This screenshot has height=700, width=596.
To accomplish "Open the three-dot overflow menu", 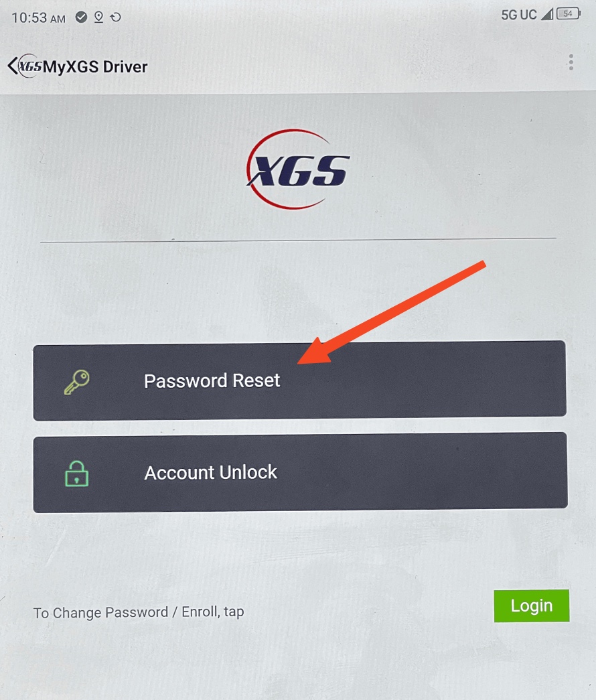I will coord(571,62).
